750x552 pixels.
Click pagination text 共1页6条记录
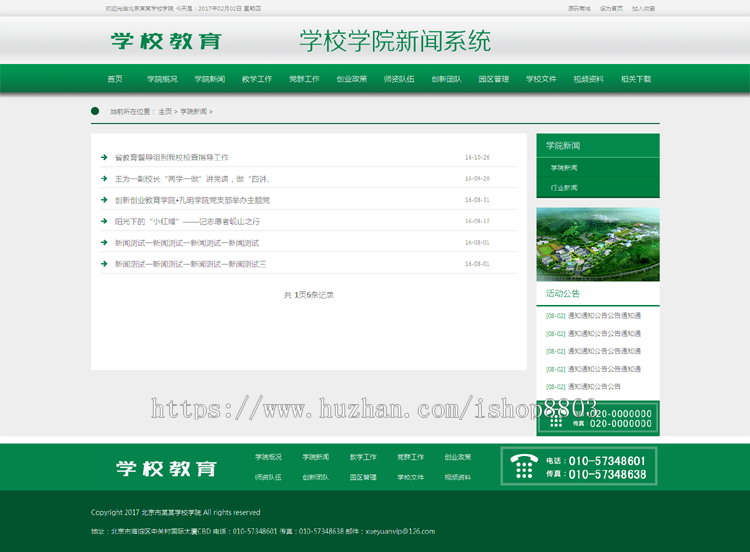[309, 295]
